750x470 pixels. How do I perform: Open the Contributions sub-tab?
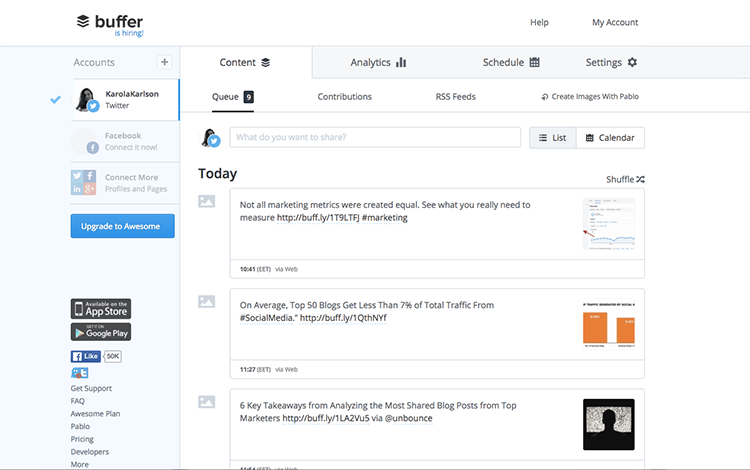coord(344,97)
